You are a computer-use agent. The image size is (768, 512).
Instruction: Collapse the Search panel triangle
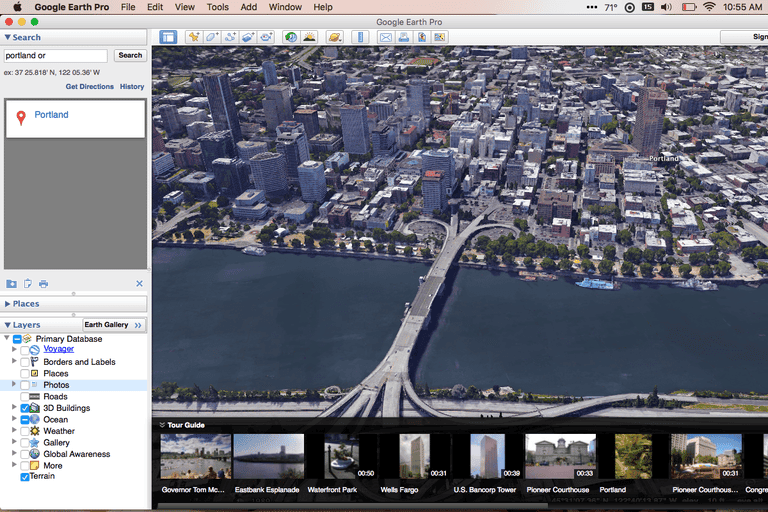(x=7, y=37)
